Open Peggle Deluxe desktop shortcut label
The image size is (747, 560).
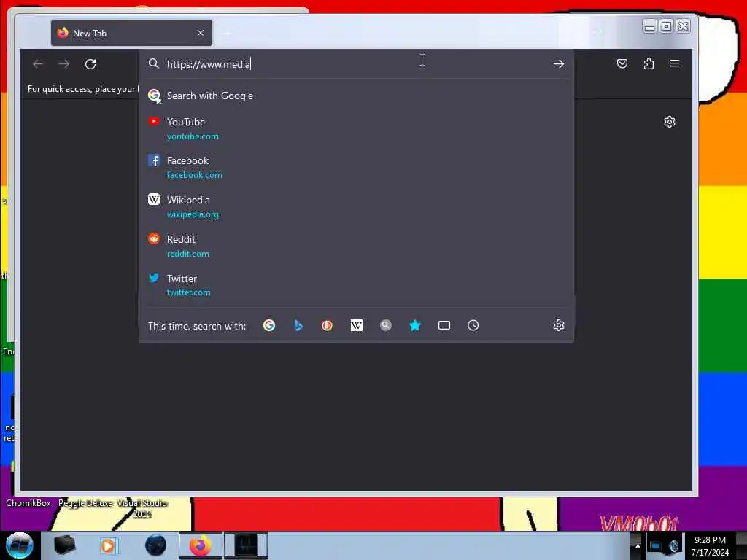[85, 503]
